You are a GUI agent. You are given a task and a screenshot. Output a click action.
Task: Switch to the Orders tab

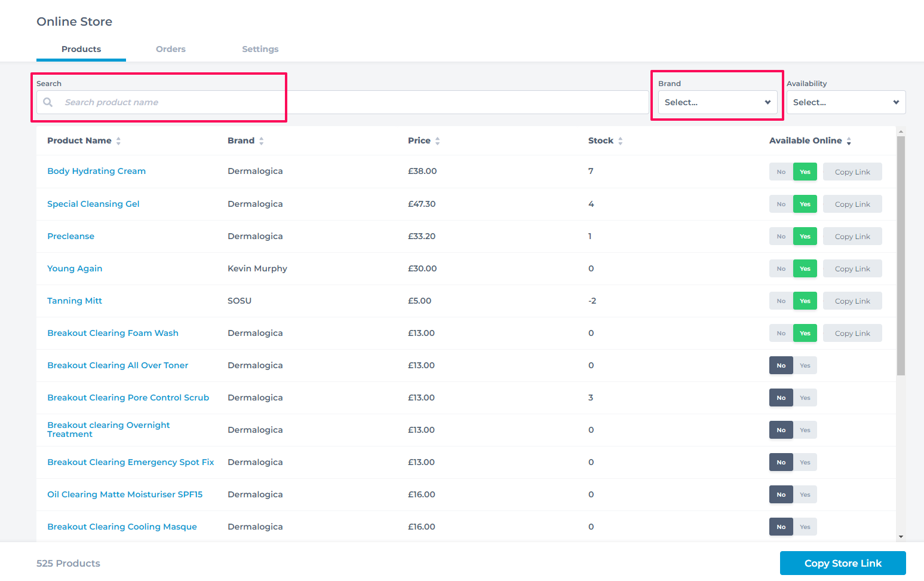click(170, 49)
